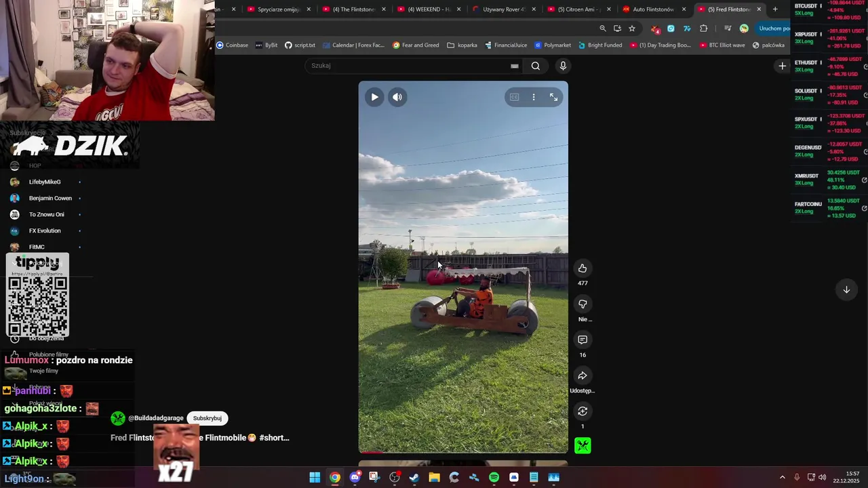Viewport: 868px width, 488px height.
Task: Click the Uruchom ponownie update button
Action: point(773,28)
